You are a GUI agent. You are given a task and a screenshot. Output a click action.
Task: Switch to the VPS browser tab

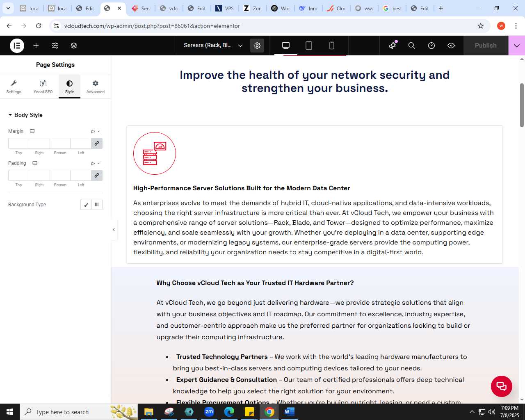[224, 8]
